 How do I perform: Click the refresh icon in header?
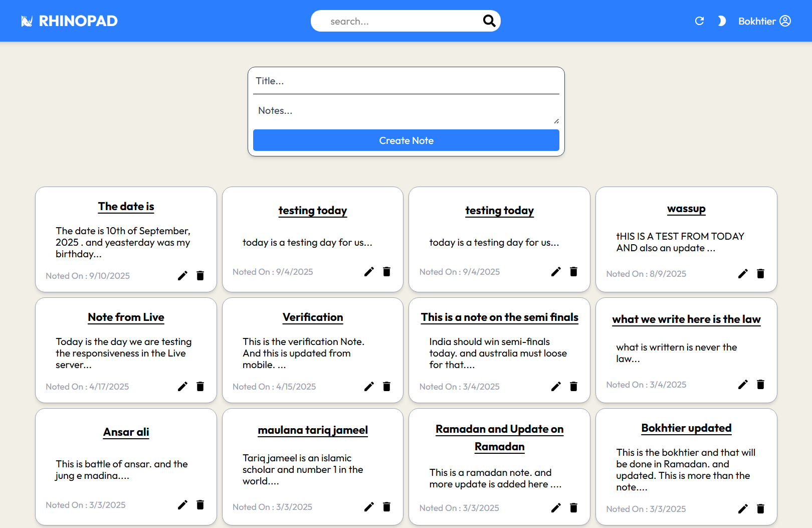coord(699,21)
